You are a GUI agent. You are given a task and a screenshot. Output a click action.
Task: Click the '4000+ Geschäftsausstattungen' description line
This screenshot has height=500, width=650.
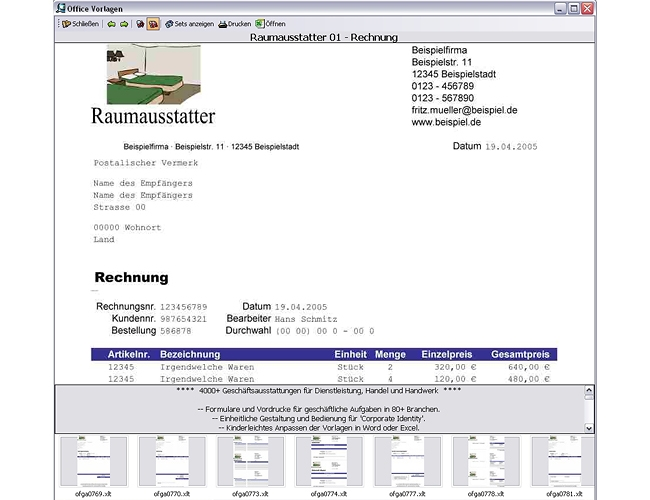318,391
